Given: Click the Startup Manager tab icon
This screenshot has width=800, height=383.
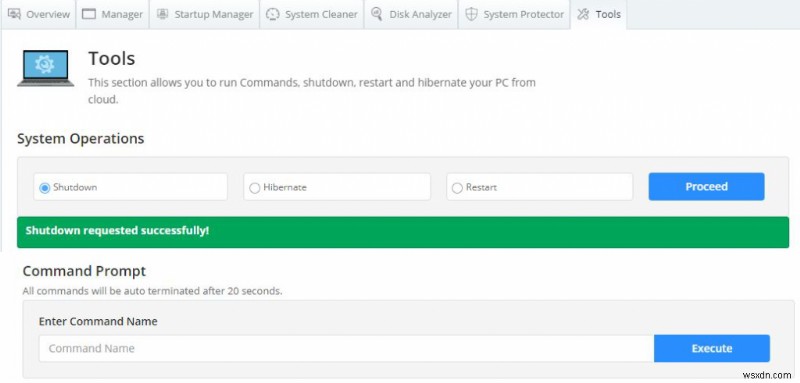Looking at the screenshot, I should 162,14.
